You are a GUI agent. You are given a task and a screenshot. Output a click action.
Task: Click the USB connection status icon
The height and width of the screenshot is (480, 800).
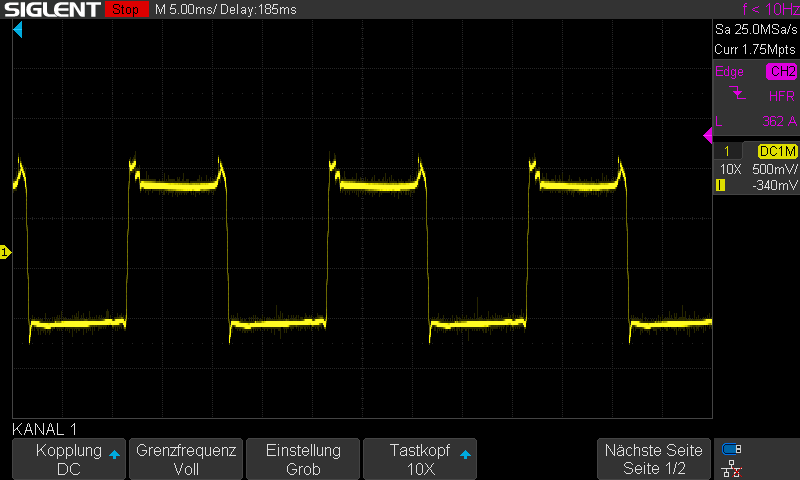point(732,449)
